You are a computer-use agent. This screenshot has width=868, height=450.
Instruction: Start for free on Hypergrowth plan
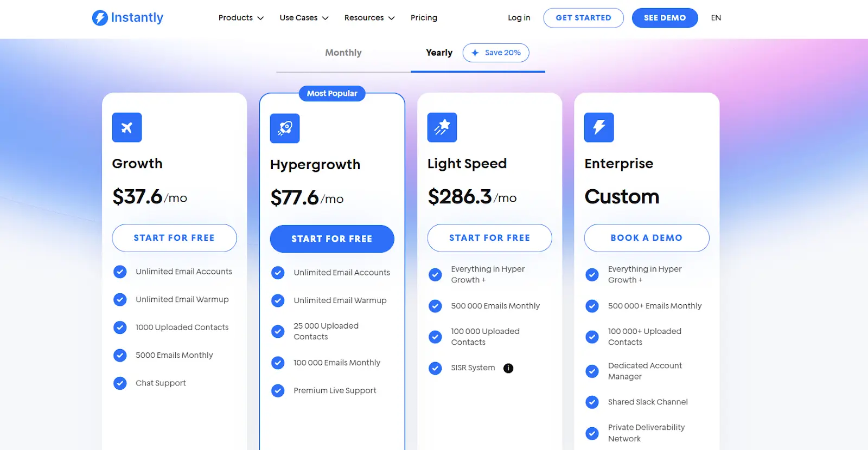click(x=332, y=239)
